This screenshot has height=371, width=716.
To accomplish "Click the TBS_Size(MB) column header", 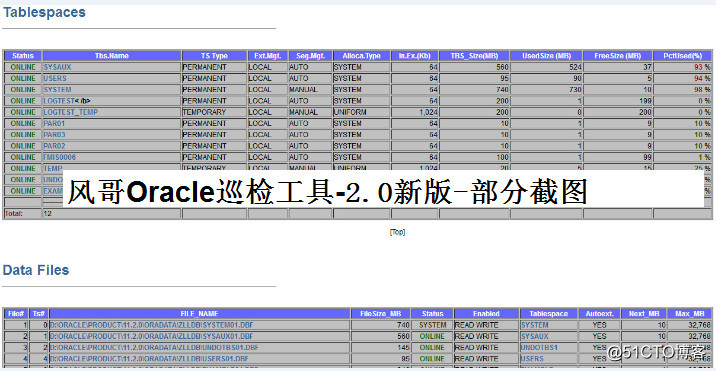I will coord(474,56).
